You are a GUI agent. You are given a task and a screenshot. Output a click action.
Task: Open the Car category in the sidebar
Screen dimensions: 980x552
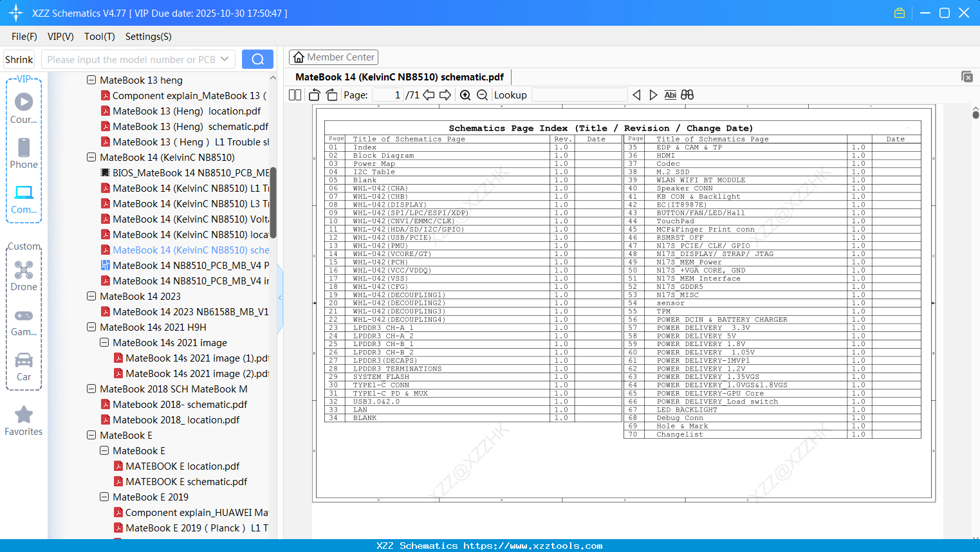click(x=24, y=367)
